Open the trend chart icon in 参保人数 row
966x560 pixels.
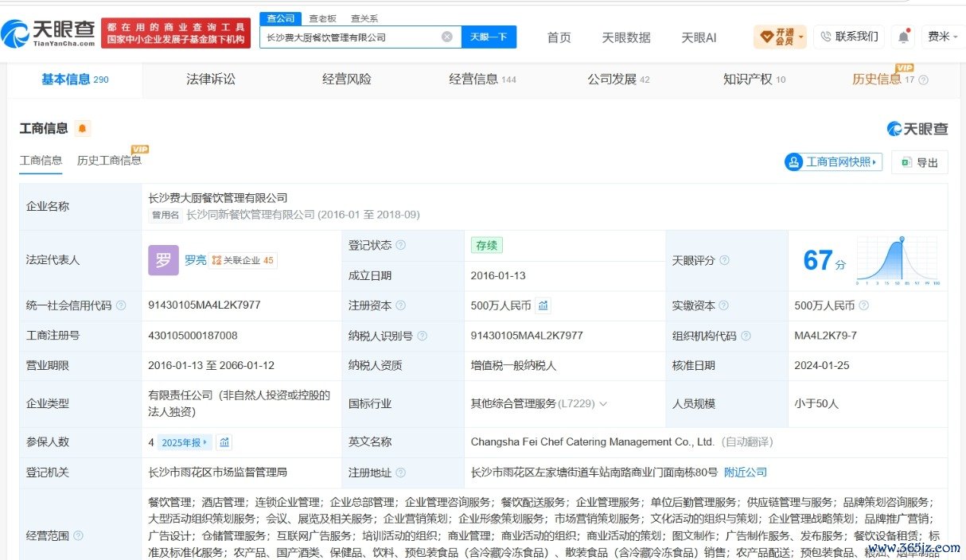pos(224,442)
